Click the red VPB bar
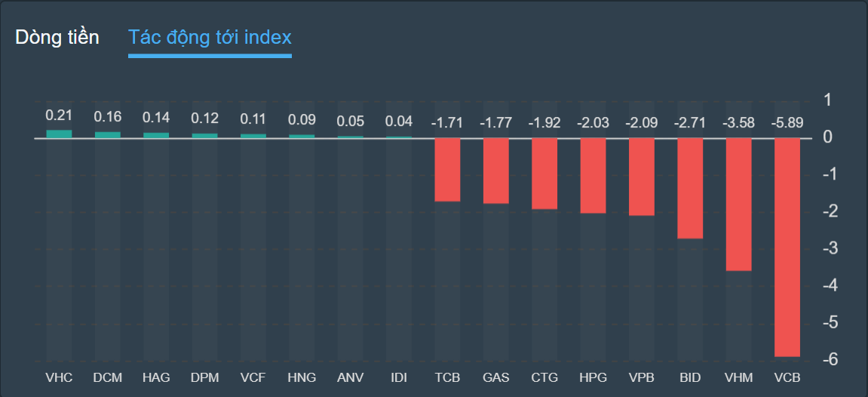Image resolution: width=868 pixels, height=397 pixels. pyautogui.click(x=642, y=177)
